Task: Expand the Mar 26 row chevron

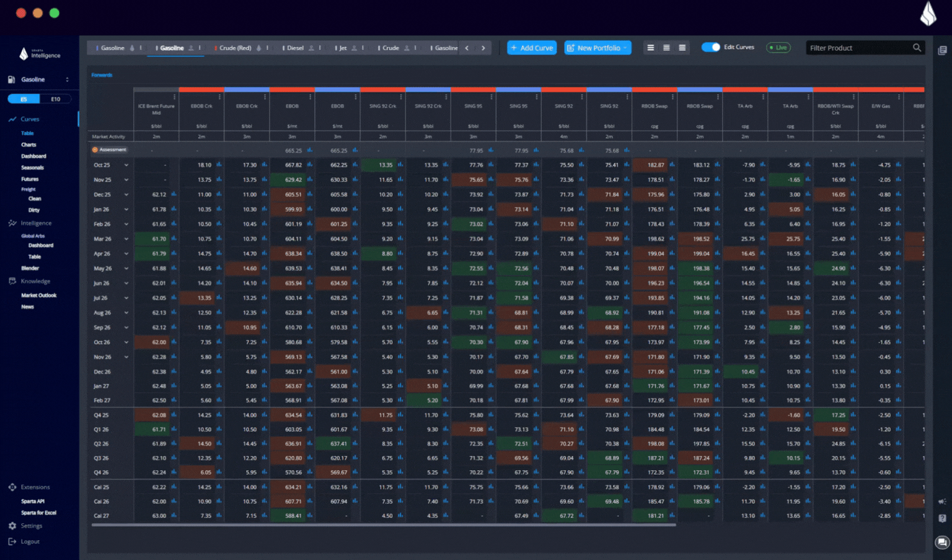Action: click(126, 239)
